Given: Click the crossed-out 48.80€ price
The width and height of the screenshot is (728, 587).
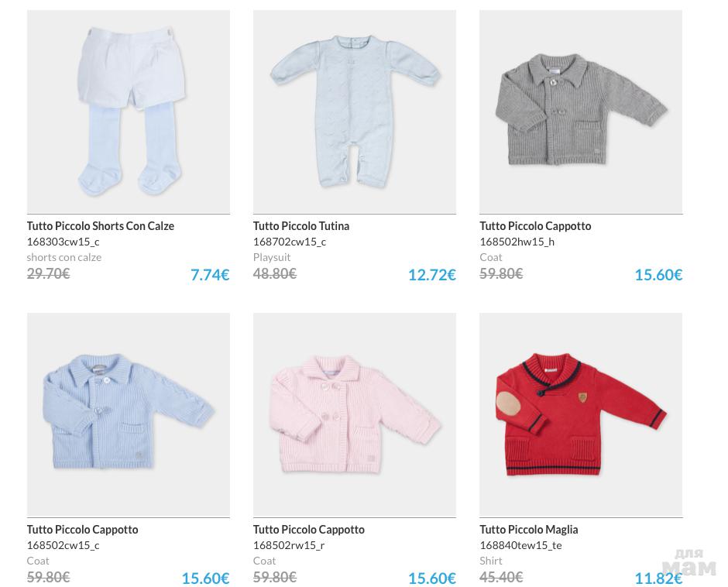Looking at the screenshot, I should tap(275, 273).
